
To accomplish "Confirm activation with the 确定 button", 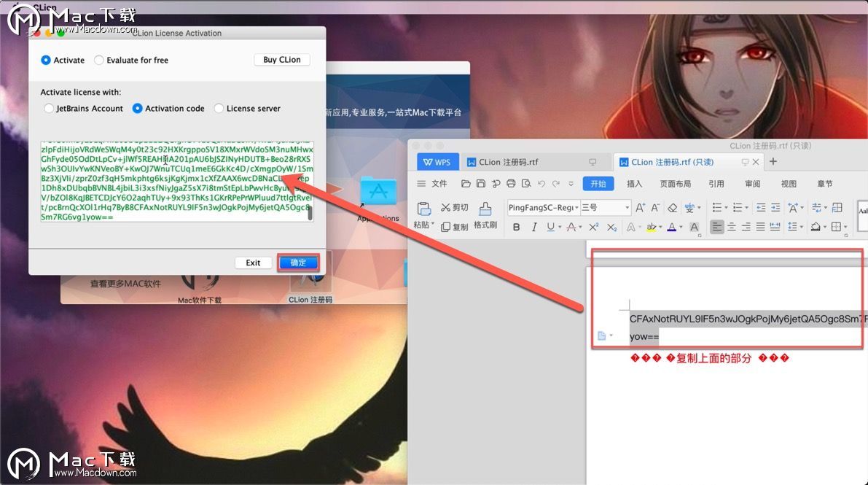I will click(298, 263).
